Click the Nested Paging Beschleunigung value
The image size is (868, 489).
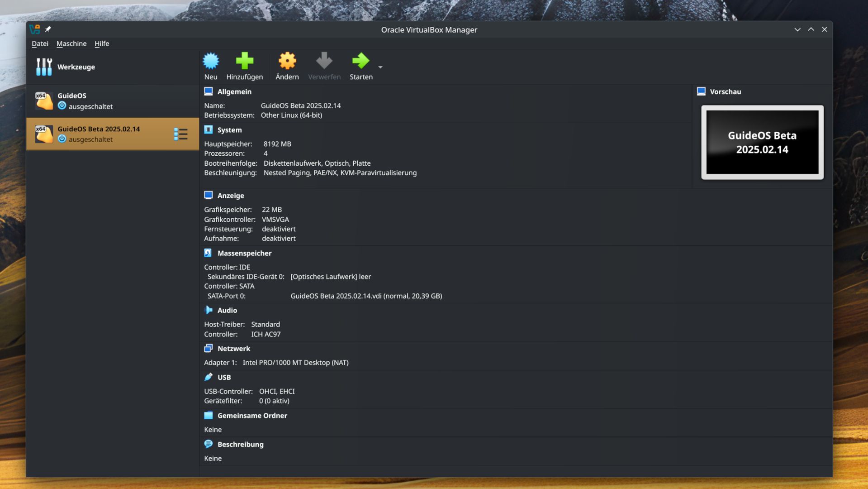[x=340, y=173]
